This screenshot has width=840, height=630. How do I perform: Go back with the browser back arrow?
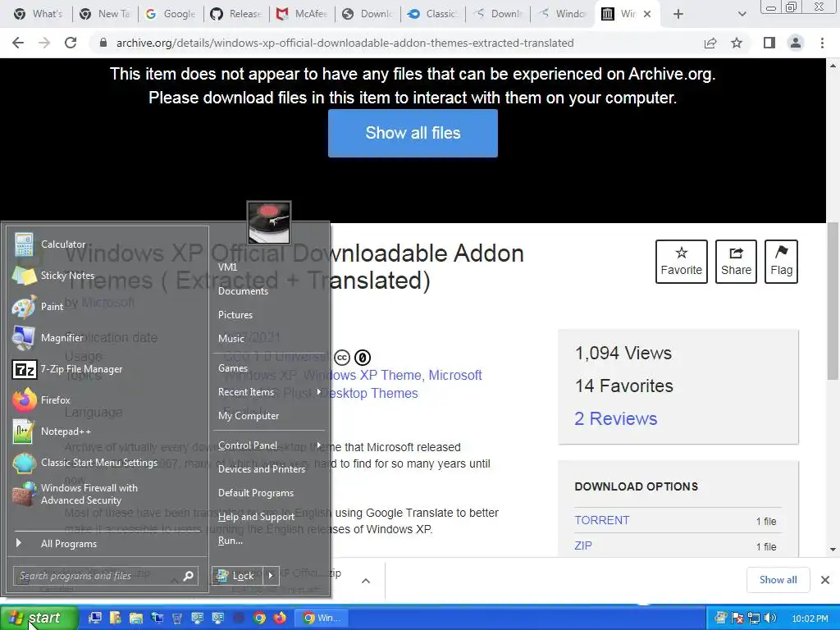tap(18, 43)
